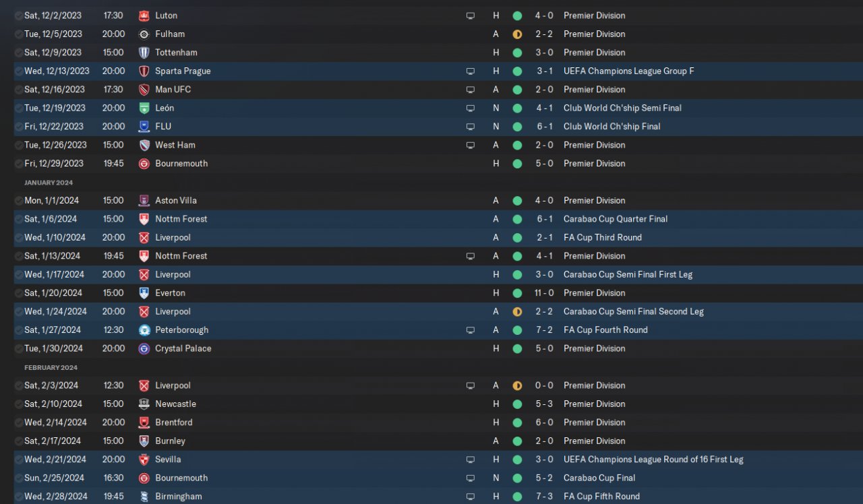Click the Newcastle club badge
Screen dimensions: 863x504
[144, 404]
